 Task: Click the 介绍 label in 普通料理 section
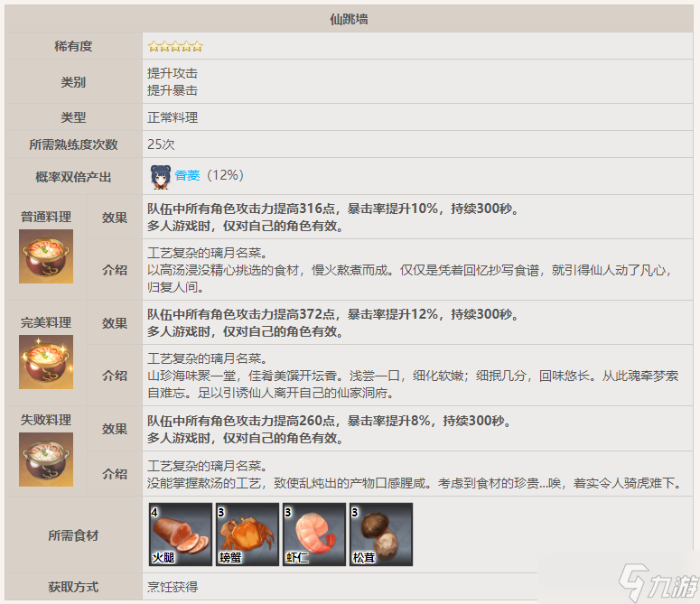(x=115, y=270)
